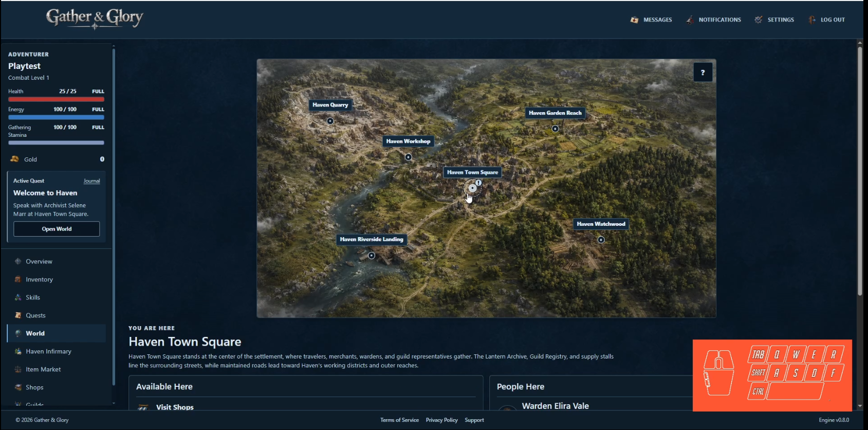Open Messages in the top bar
The image size is (868, 430).
651,20
